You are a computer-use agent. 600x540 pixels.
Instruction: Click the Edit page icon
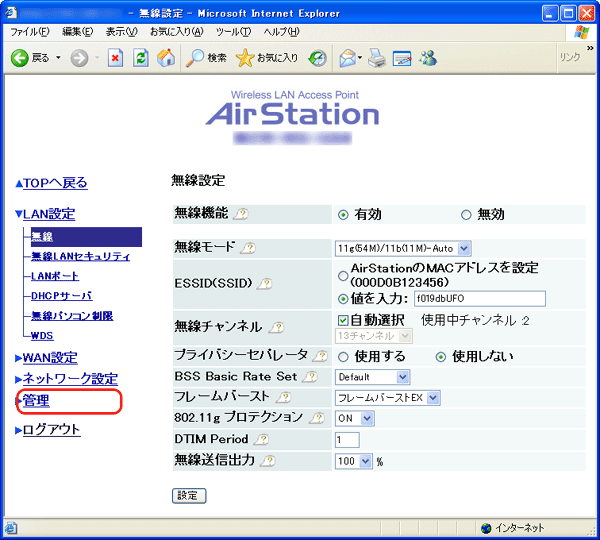tap(402, 59)
